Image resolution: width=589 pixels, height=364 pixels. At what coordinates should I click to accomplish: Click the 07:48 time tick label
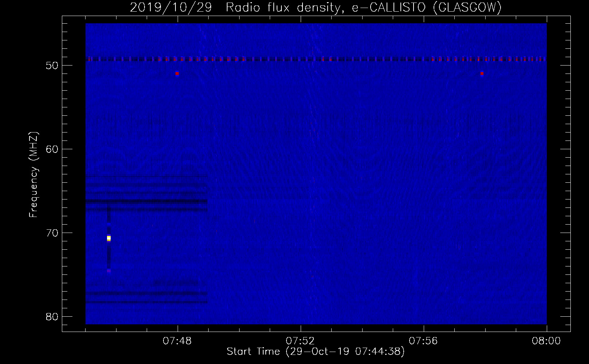point(178,341)
